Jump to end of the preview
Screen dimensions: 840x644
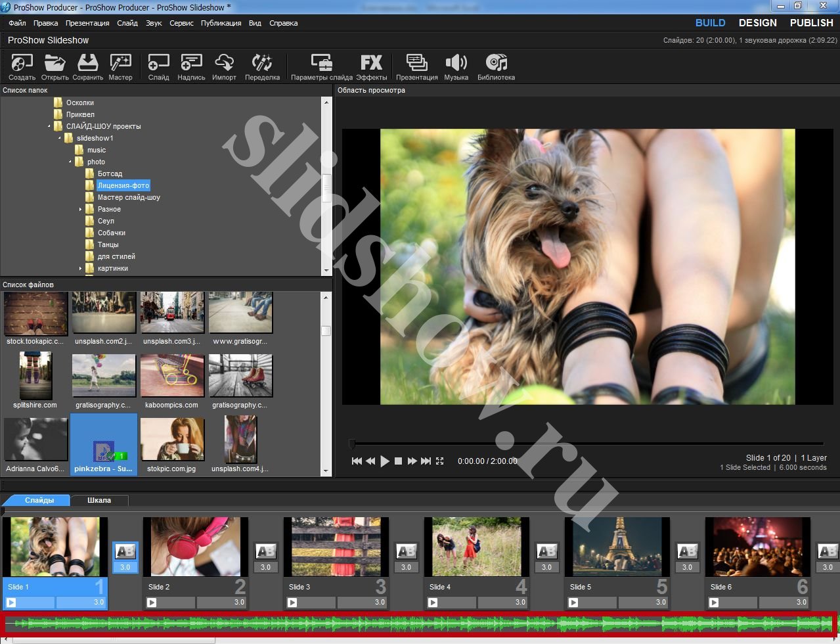pyautogui.click(x=426, y=461)
